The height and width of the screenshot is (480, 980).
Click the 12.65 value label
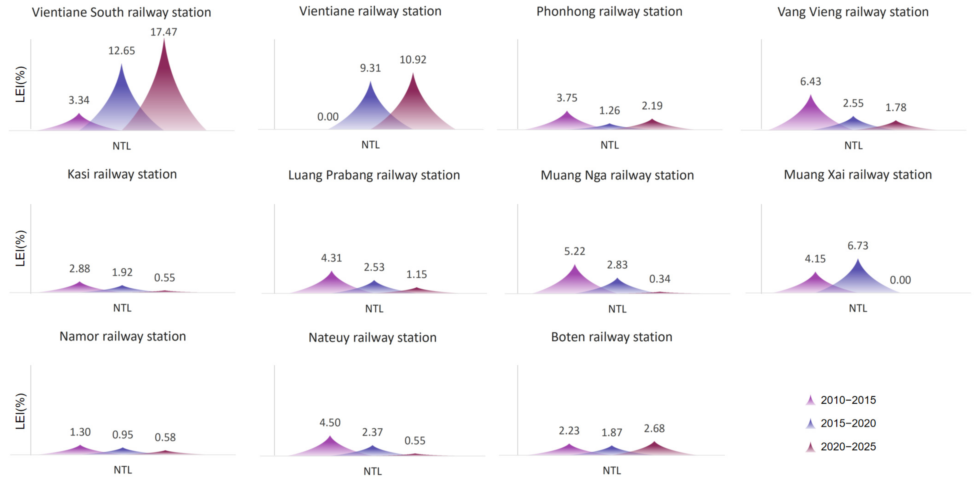pos(121,51)
